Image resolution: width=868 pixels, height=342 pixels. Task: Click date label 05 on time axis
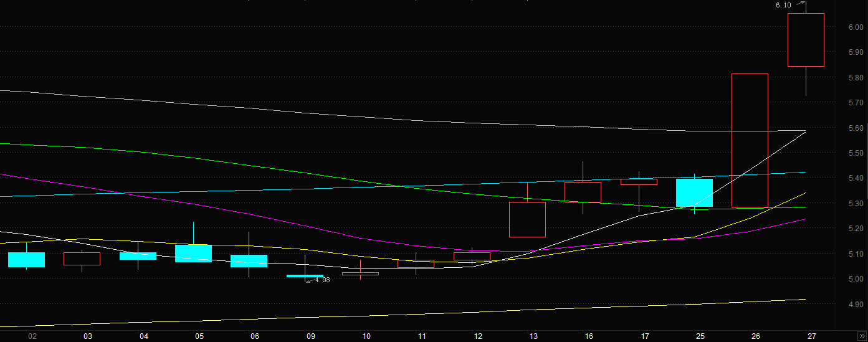199,336
